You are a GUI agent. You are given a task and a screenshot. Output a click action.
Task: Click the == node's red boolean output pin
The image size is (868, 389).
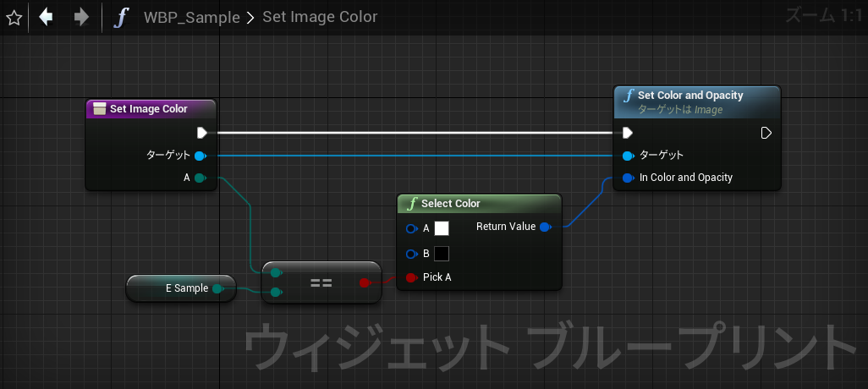coord(365,282)
